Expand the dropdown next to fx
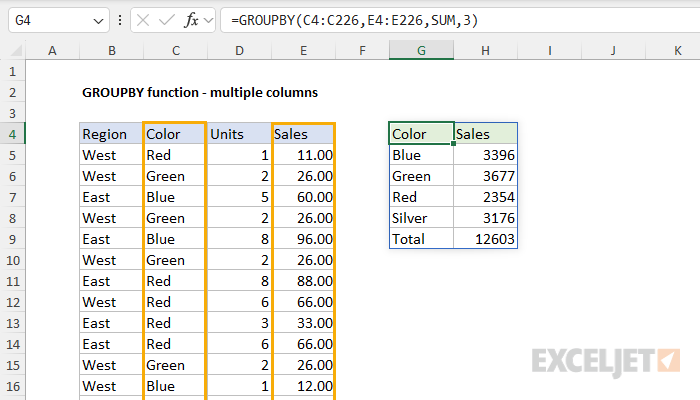Image resolution: width=700 pixels, height=400 pixels. click(208, 21)
